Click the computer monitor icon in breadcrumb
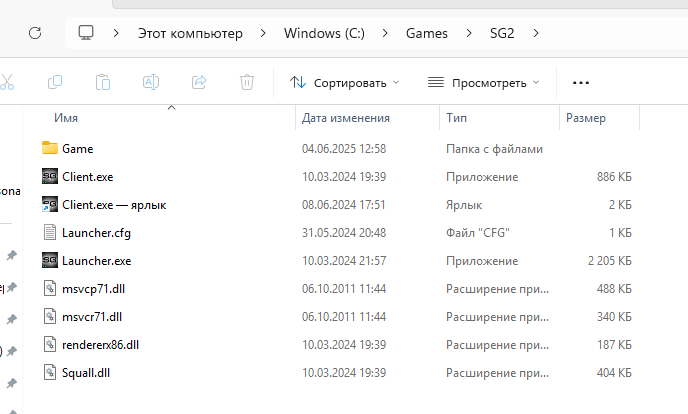 (x=86, y=33)
